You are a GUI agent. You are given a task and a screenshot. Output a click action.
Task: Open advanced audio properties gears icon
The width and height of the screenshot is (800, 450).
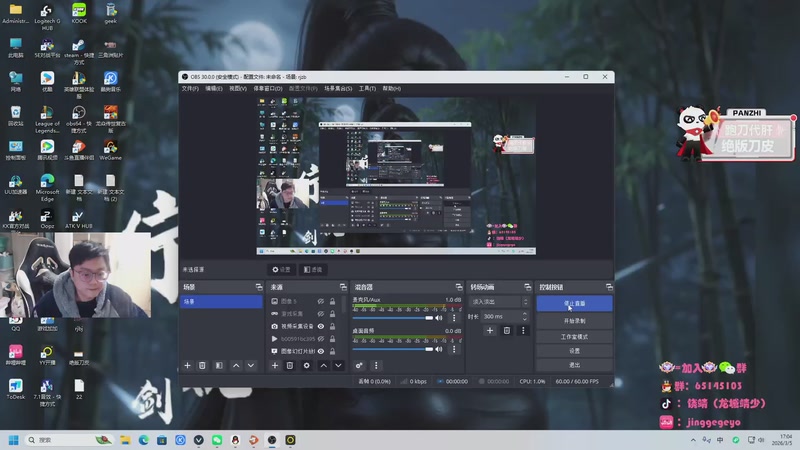pos(359,365)
